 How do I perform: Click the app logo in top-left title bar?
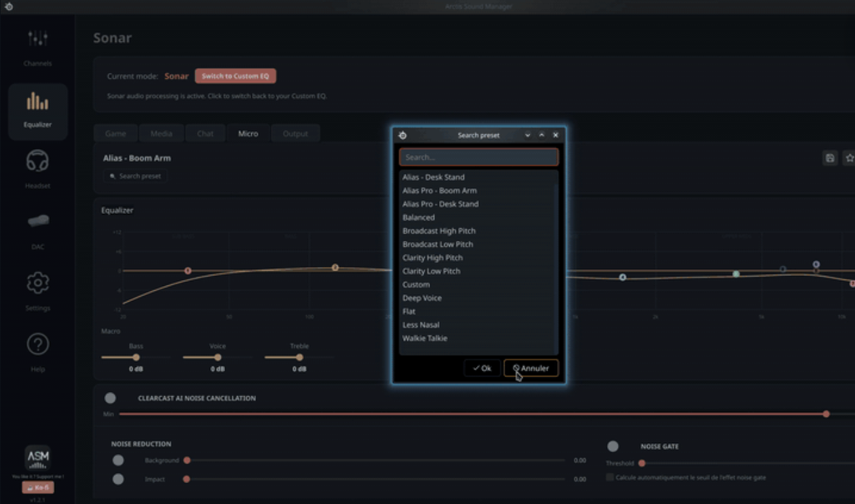click(x=9, y=7)
